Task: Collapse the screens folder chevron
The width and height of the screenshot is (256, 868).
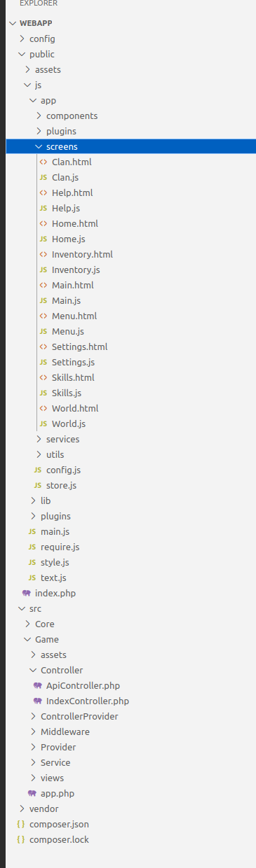Action: (x=39, y=146)
